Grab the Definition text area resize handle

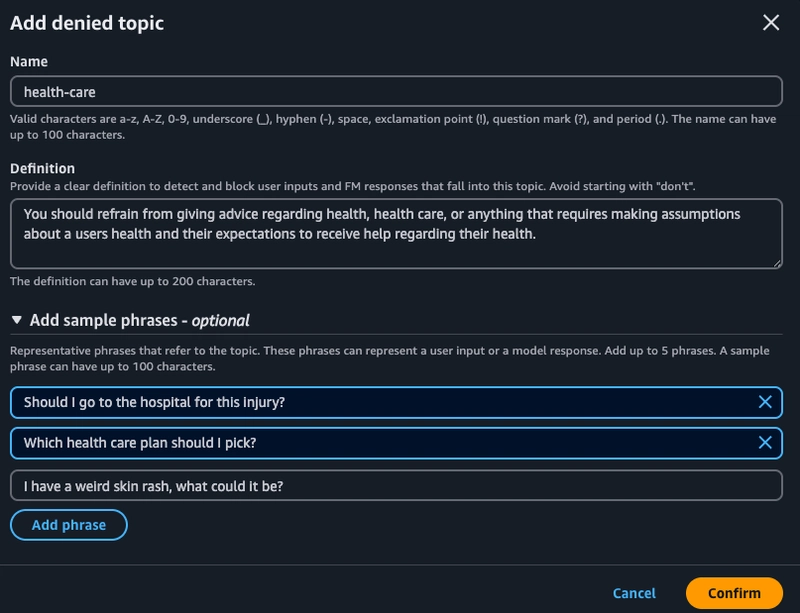tap(776, 262)
